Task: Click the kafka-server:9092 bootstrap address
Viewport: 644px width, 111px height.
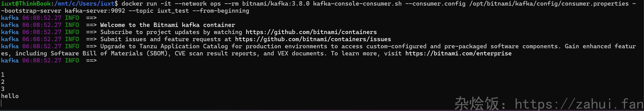Action: [x=95, y=11]
